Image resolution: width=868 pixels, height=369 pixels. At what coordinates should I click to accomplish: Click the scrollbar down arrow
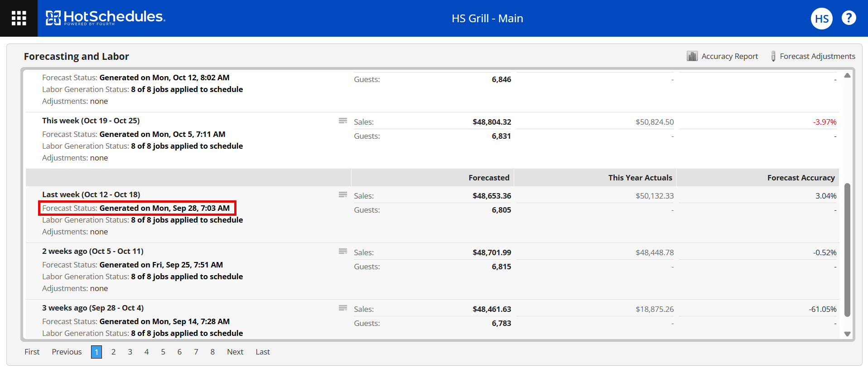point(847,334)
